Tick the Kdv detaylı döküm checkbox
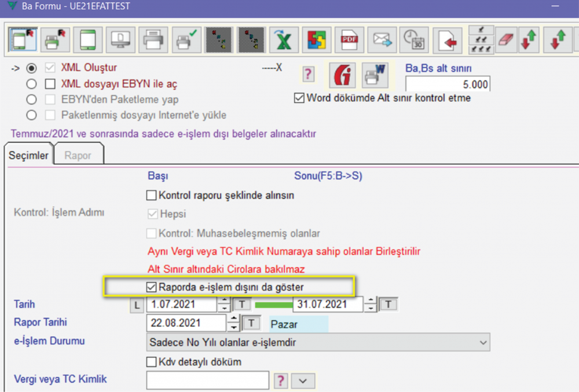This screenshot has height=392, width=579. coord(152,362)
